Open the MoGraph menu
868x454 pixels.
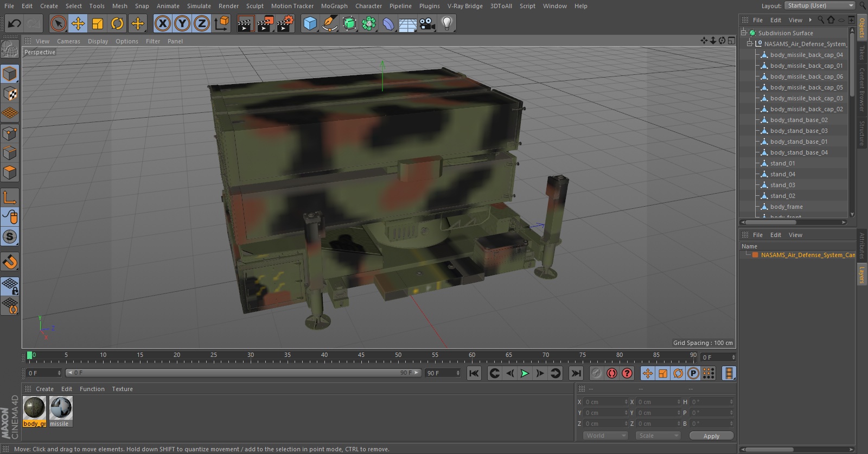pos(334,6)
